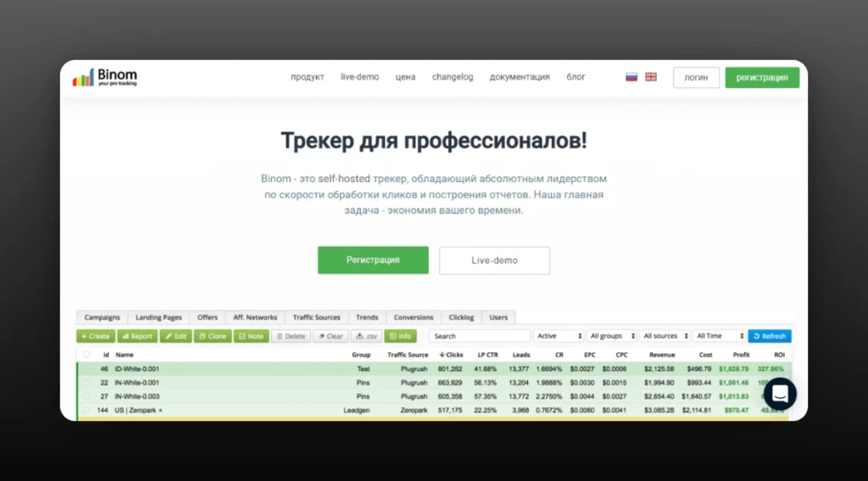Click the Clear toolbar button
The width and height of the screenshot is (868, 481).
[x=331, y=336]
